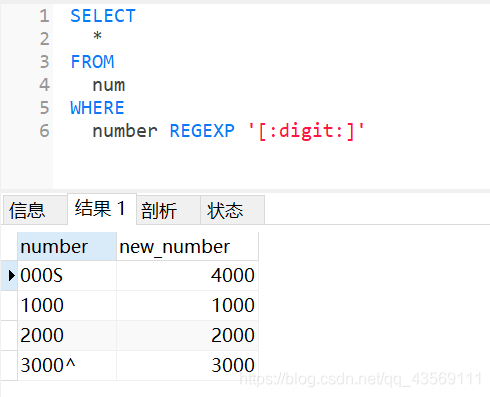This screenshot has width=490, height=397.
Task: Place cursor on the WHERE keyword
Action: pos(97,108)
